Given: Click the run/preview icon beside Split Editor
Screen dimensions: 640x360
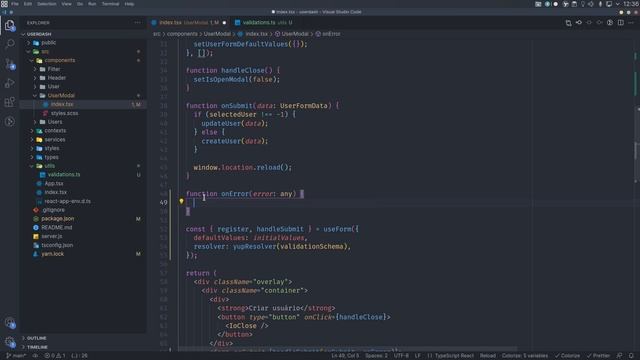Looking at the screenshot, I should click(610, 23).
